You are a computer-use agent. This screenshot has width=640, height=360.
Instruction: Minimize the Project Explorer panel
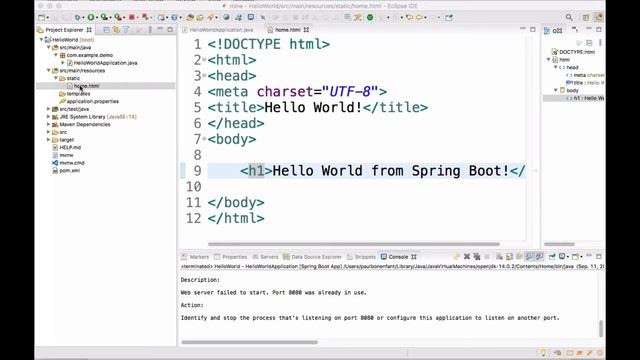point(160,29)
